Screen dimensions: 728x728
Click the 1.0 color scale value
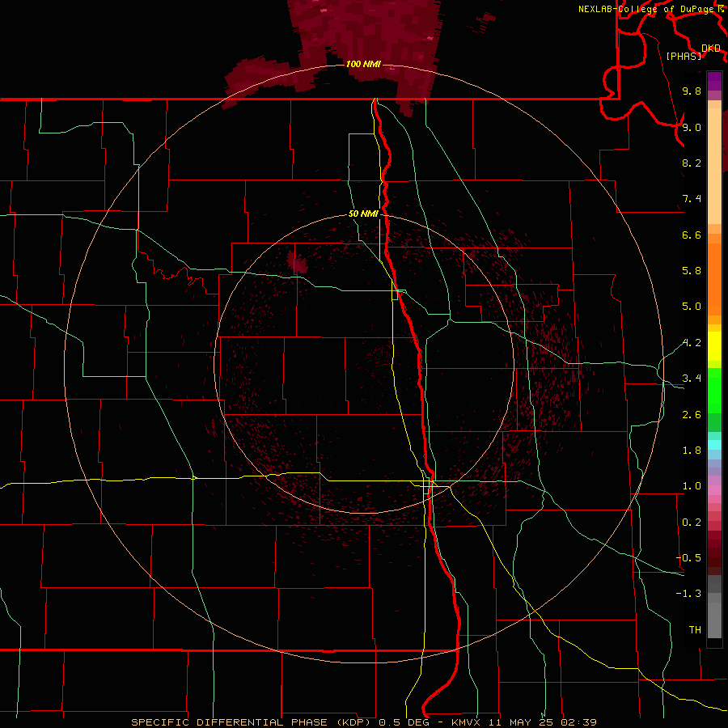click(692, 486)
